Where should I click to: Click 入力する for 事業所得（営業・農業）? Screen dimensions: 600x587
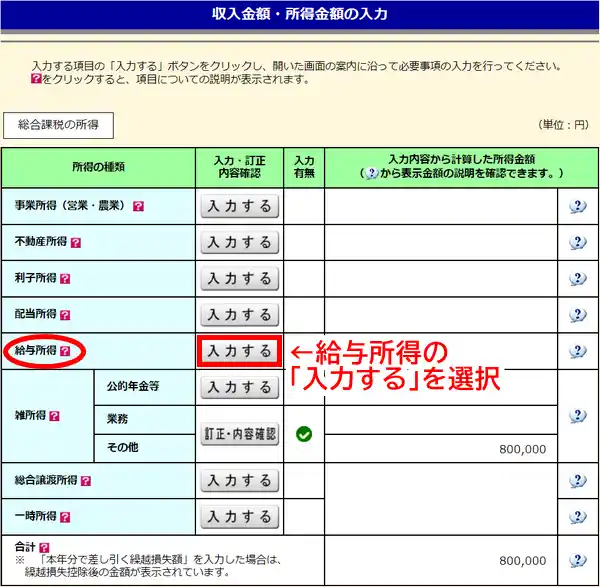click(240, 207)
